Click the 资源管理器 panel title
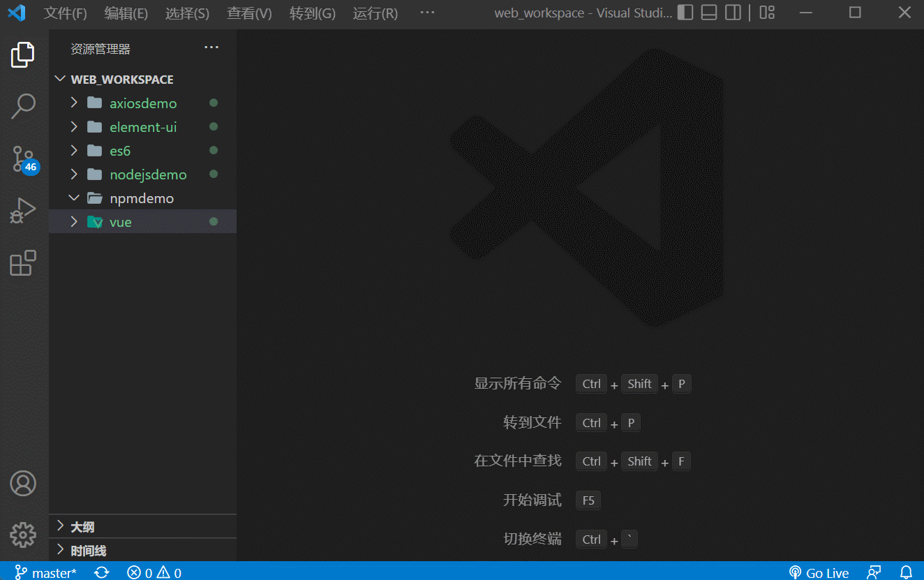The width and height of the screenshot is (924, 580). 100,49
